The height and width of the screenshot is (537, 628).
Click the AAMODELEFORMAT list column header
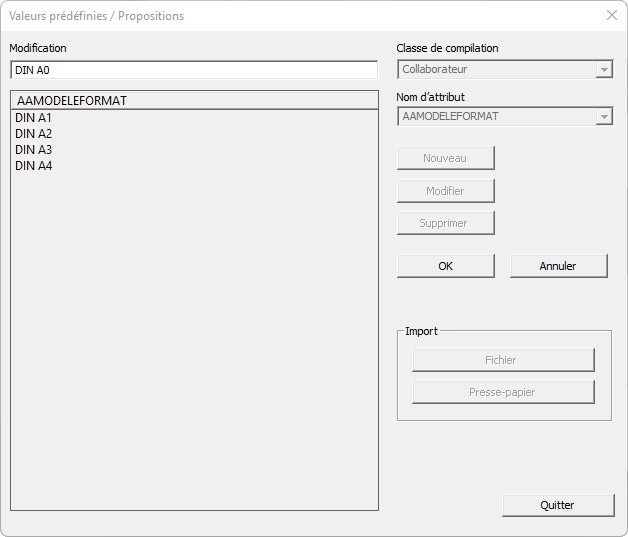coord(194,101)
